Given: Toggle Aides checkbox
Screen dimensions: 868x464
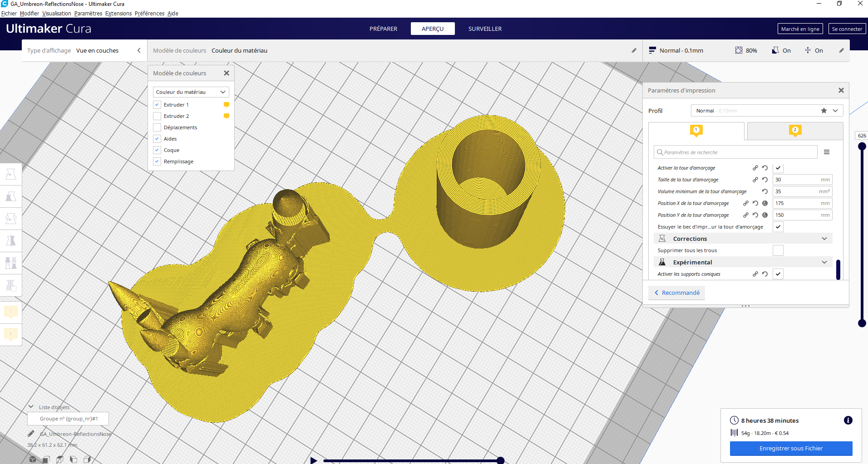Looking at the screenshot, I should (x=157, y=139).
